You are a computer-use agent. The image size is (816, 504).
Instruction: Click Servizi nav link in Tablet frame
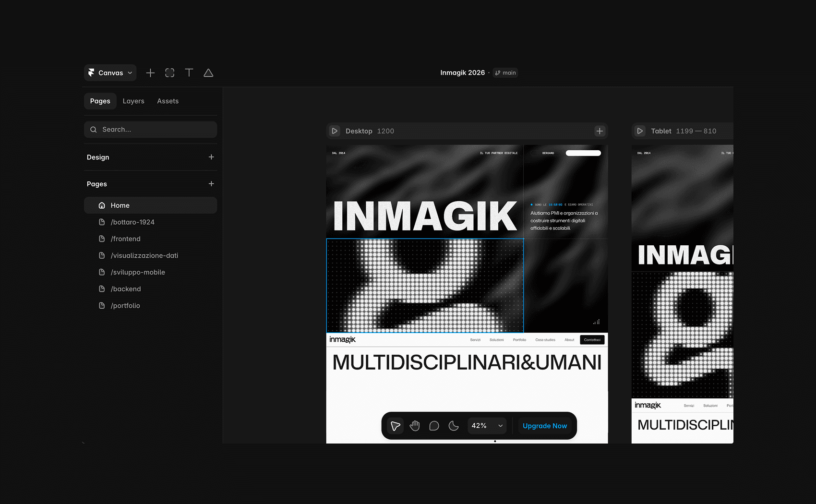(689, 406)
